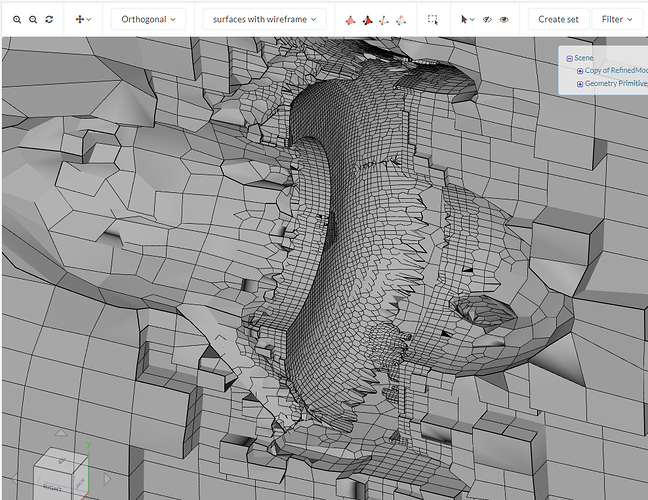This screenshot has width=648, height=500.
Task: Select Geometry Primitives in scene tree
Action: click(x=615, y=84)
